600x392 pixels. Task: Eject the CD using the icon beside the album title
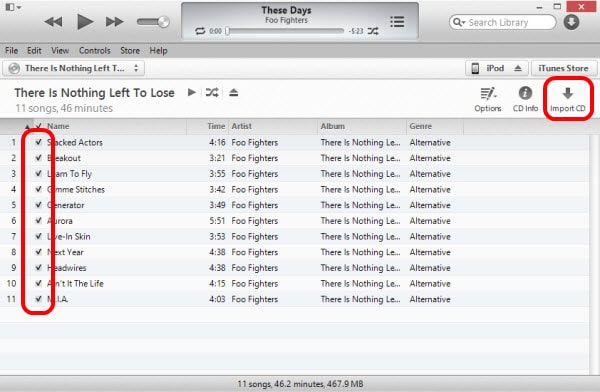coord(234,92)
